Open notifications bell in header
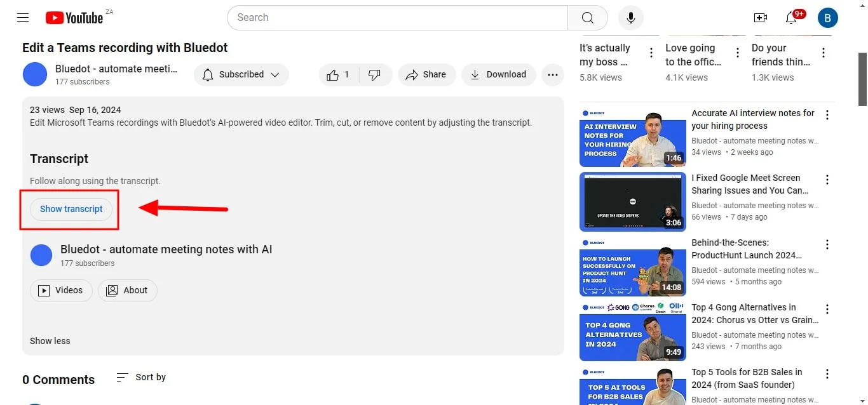The image size is (868, 405). (791, 18)
